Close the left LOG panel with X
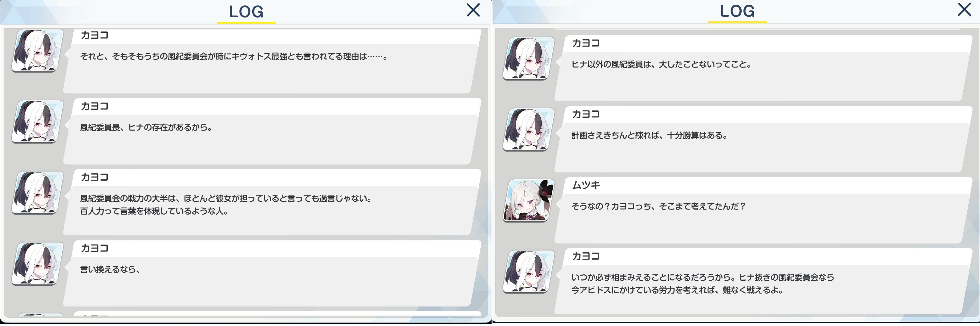 point(473,10)
